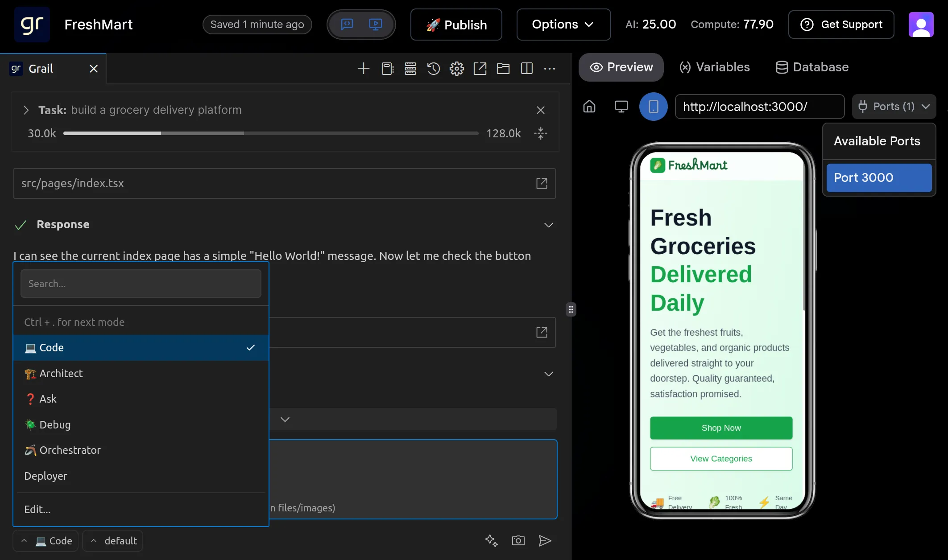
Task: Switch to desktop preview view
Action: point(621,107)
